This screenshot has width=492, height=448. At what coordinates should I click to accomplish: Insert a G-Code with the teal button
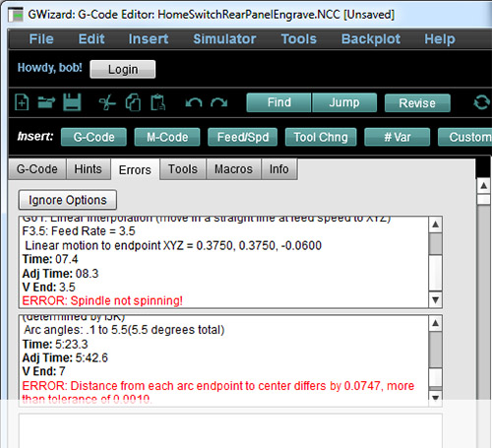pos(93,137)
